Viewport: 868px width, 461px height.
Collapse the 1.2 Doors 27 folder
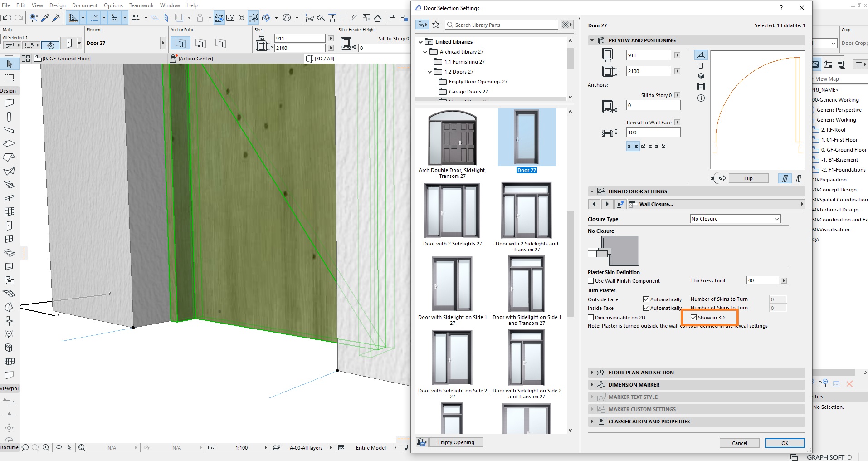pos(429,72)
